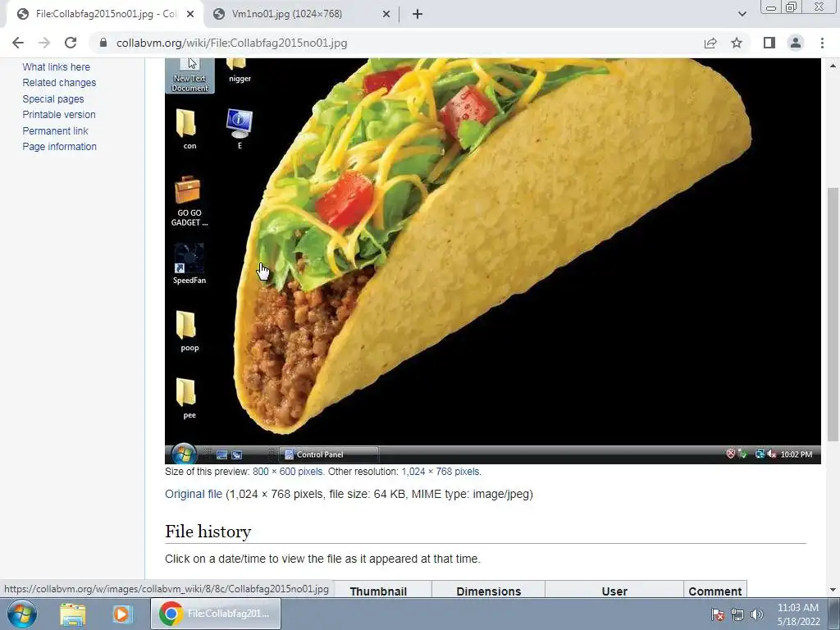Switch to the Vm1no01.jpg tab

click(302, 14)
